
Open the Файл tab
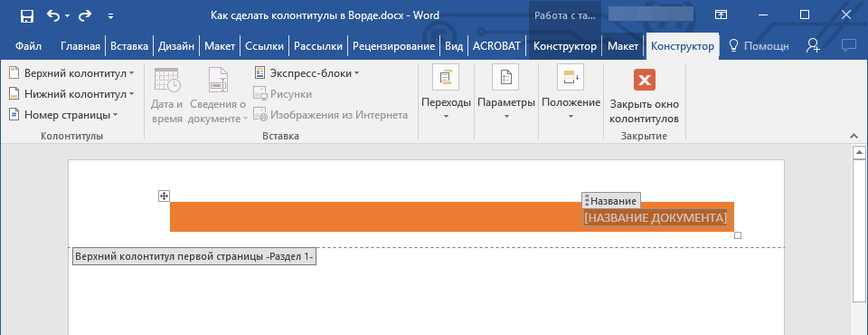pyautogui.click(x=29, y=46)
